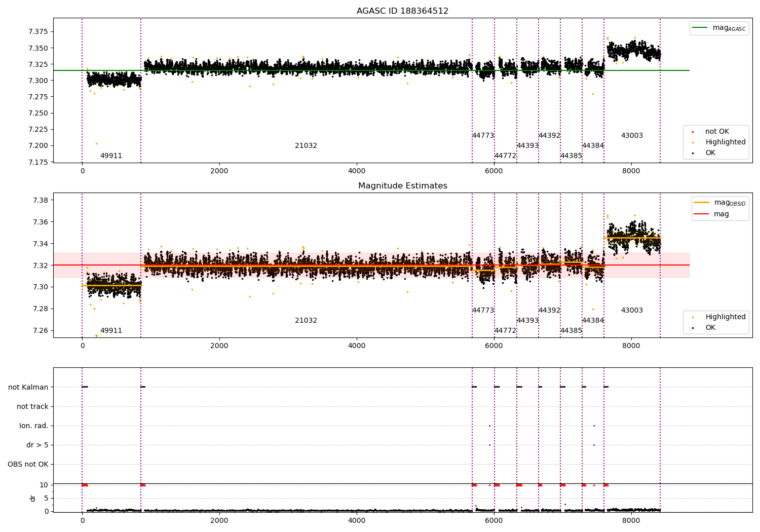This screenshot has height=532, width=760.
Task: Click the 'not Kalman' axis label
Action: [28, 388]
